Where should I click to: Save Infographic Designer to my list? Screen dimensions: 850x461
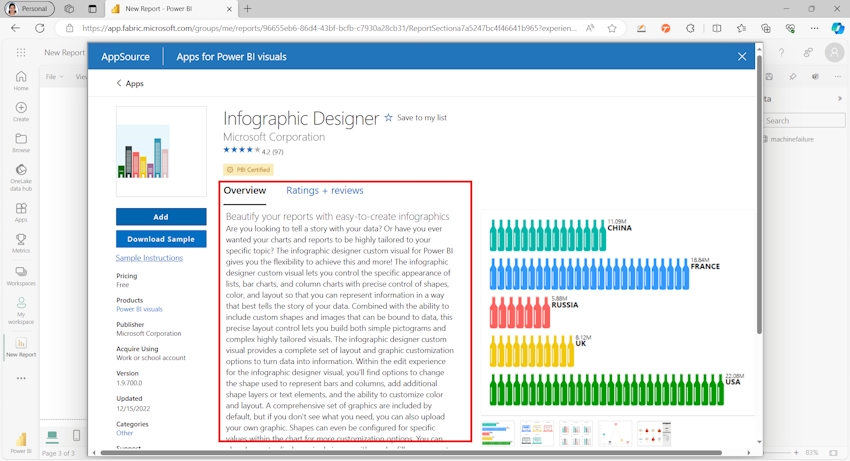pyautogui.click(x=416, y=118)
